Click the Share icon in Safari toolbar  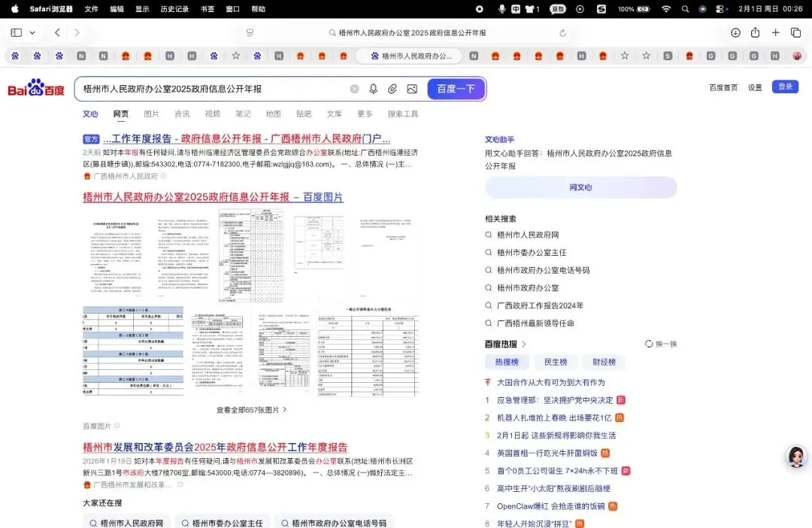(755, 32)
